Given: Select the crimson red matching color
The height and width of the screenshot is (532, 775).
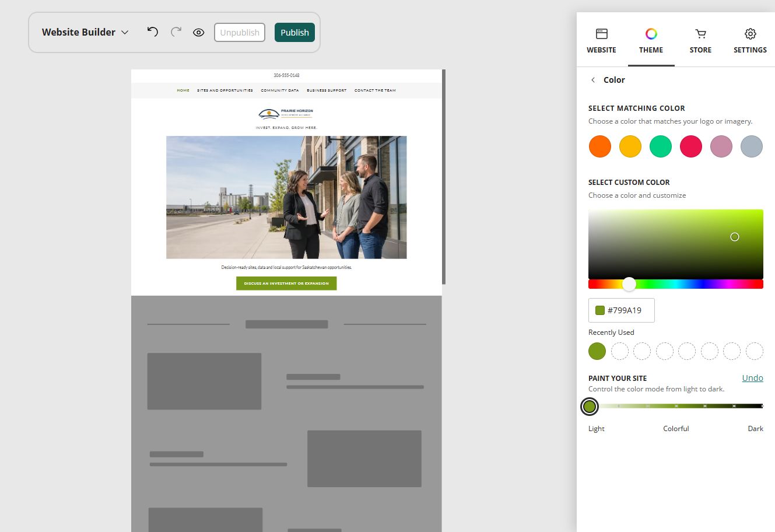Looking at the screenshot, I should 691,146.
